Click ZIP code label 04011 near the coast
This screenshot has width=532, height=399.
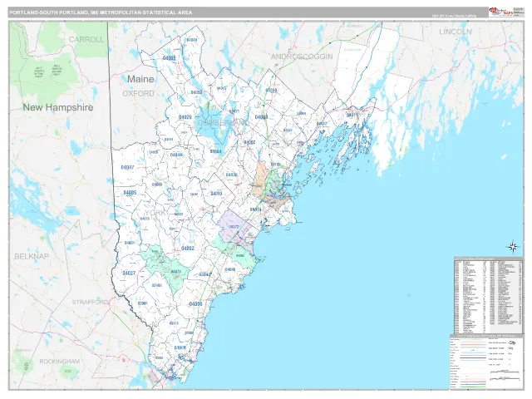pos(352,116)
